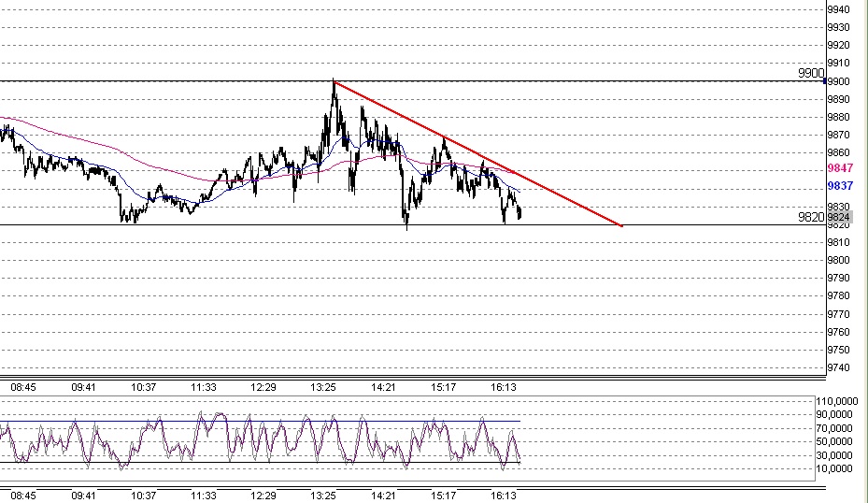Select the current price tag 9824
868x503 pixels.
point(839,217)
